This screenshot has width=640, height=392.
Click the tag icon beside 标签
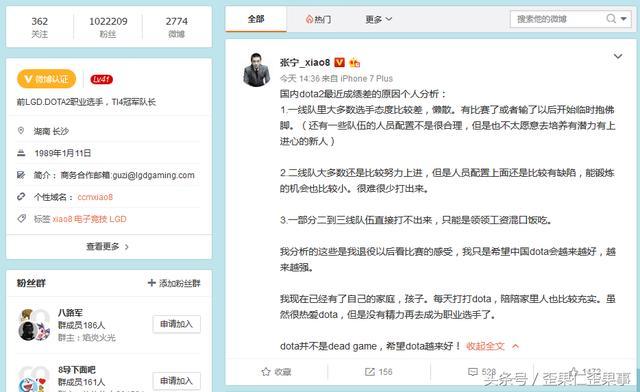[x=21, y=218]
